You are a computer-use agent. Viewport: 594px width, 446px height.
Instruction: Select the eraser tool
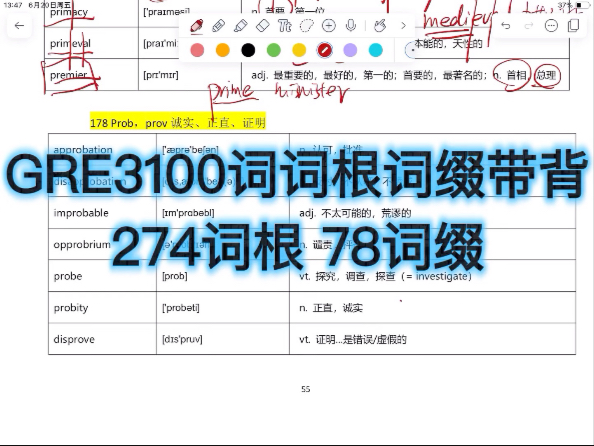click(263, 26)
